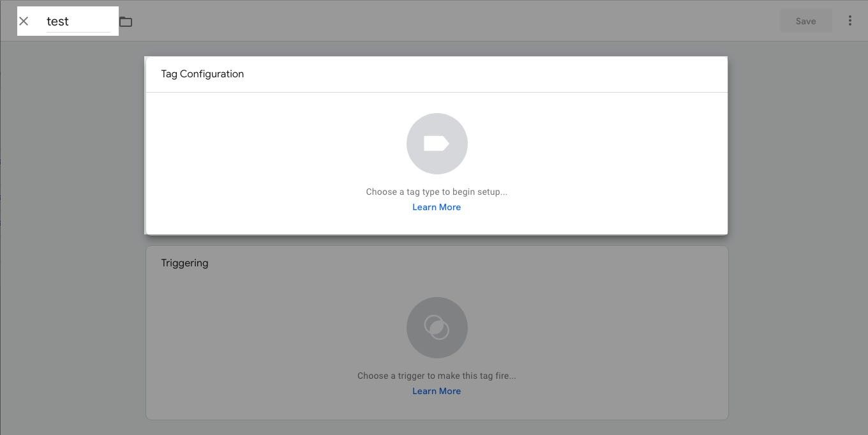Viewport: 868px width, 435px height.
Task: Click "Choose a trigger to make this tag fire" text
Action: coord(437,376)
